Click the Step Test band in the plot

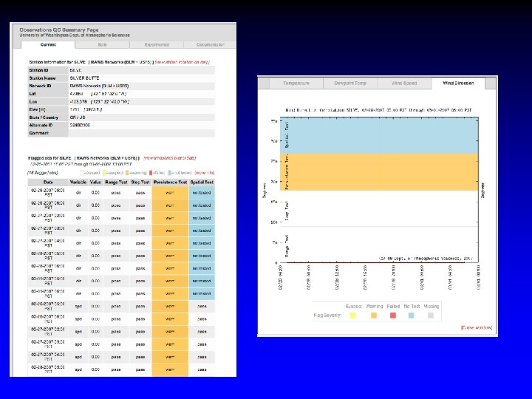tap(379, 208)
